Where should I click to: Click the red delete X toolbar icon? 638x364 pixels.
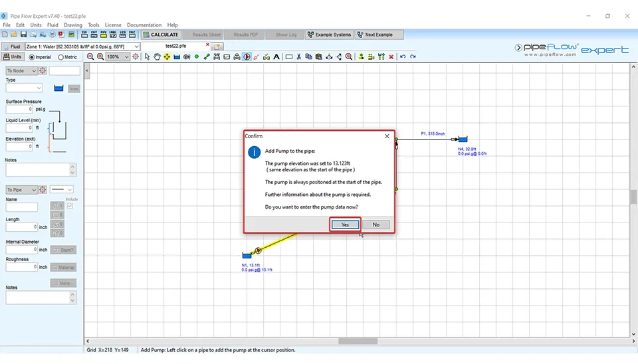(x=391, y=57)
